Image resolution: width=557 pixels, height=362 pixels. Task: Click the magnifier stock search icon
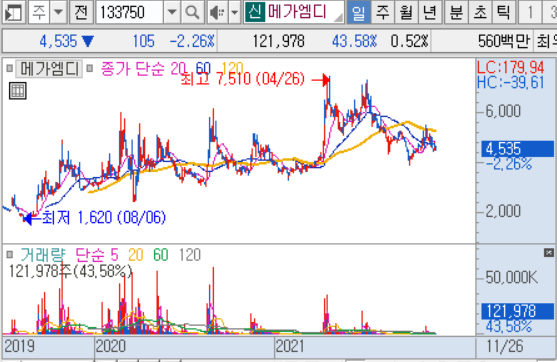tap(192, 12)
